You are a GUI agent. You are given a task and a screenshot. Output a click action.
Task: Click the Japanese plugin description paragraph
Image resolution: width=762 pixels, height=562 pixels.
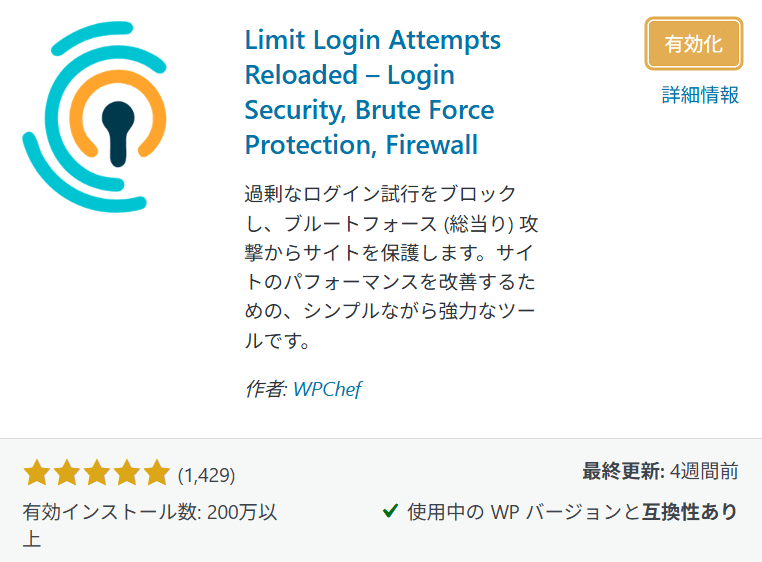click(x=391, y=267)
